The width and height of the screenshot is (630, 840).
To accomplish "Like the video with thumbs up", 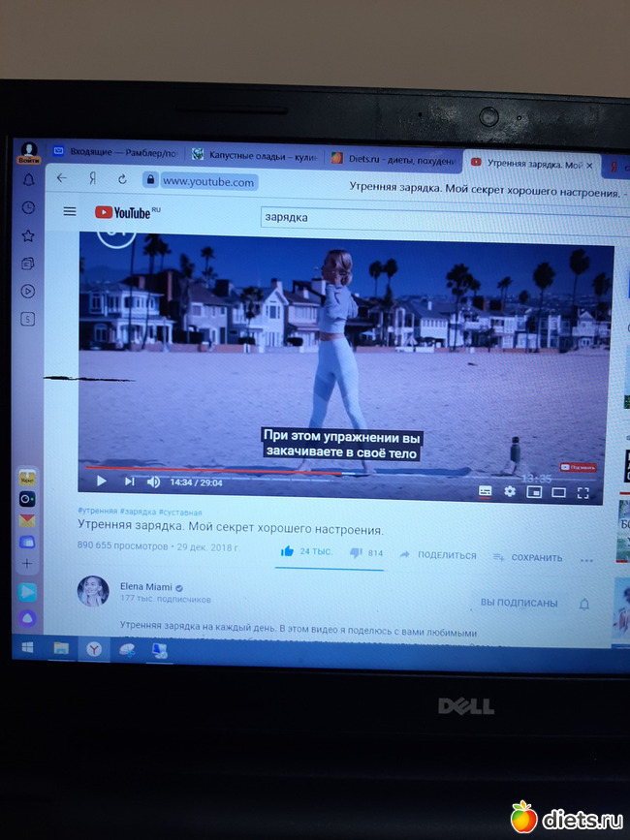I will [287, 551].
